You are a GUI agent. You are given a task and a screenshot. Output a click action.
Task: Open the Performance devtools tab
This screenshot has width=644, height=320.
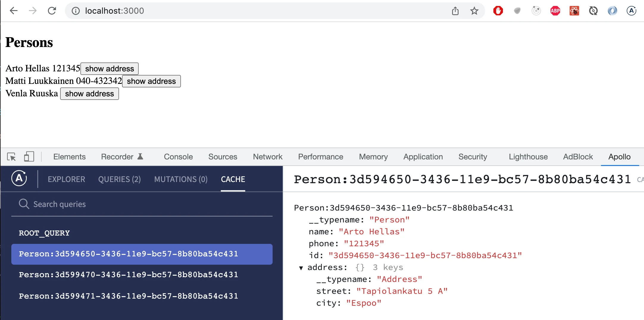321,157
